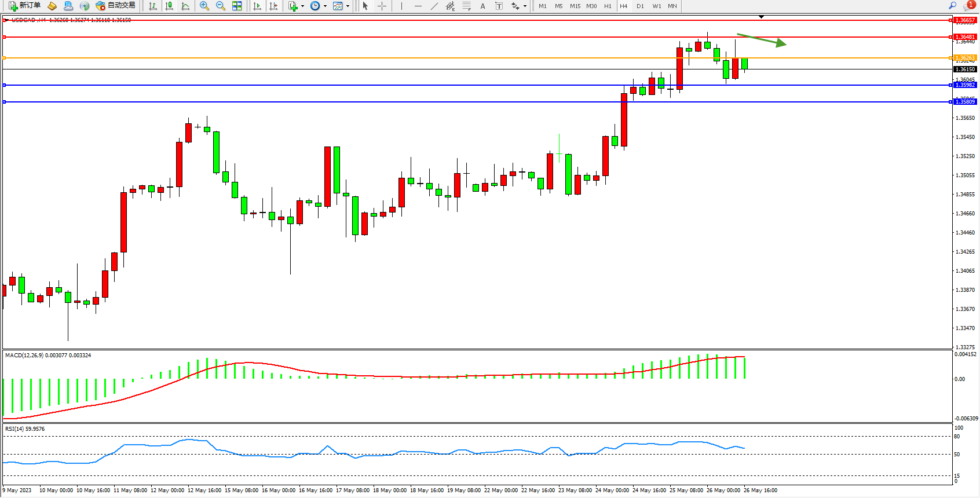Image resolution: width=980 pixels, height=498 pixels.
Task: Select the trendline drawing tool
Action: tap(434, 6)
